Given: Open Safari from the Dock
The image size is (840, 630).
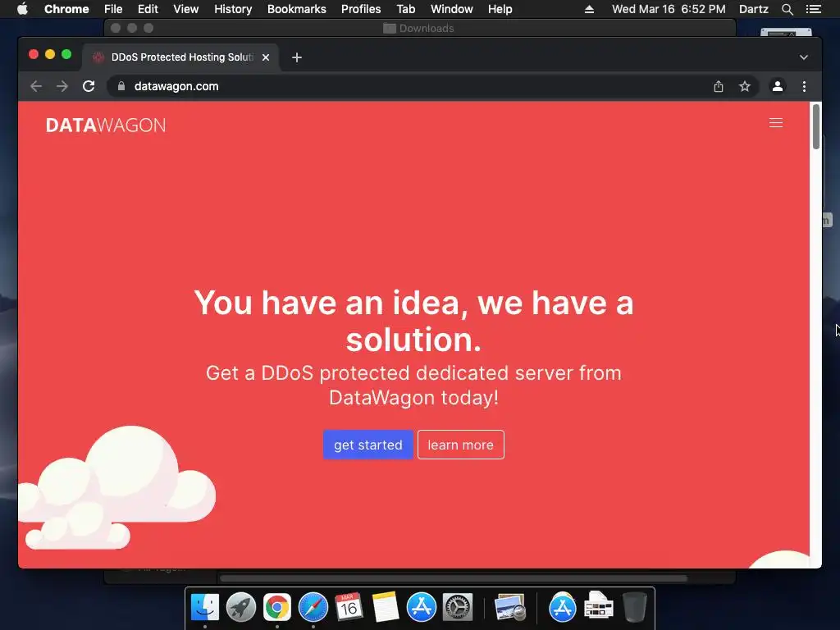Looking at the screenshot, I should (313, 608).
